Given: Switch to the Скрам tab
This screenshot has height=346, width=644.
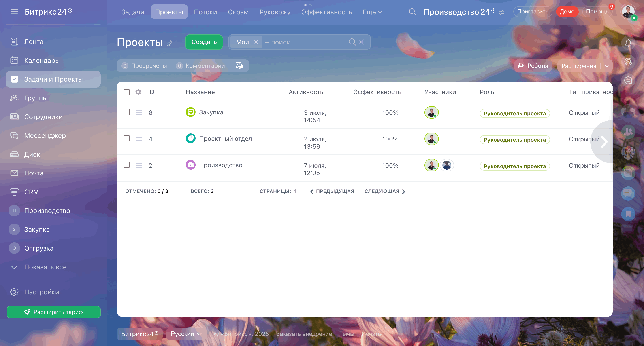Looking at the screenshot, I should point(238,12).
